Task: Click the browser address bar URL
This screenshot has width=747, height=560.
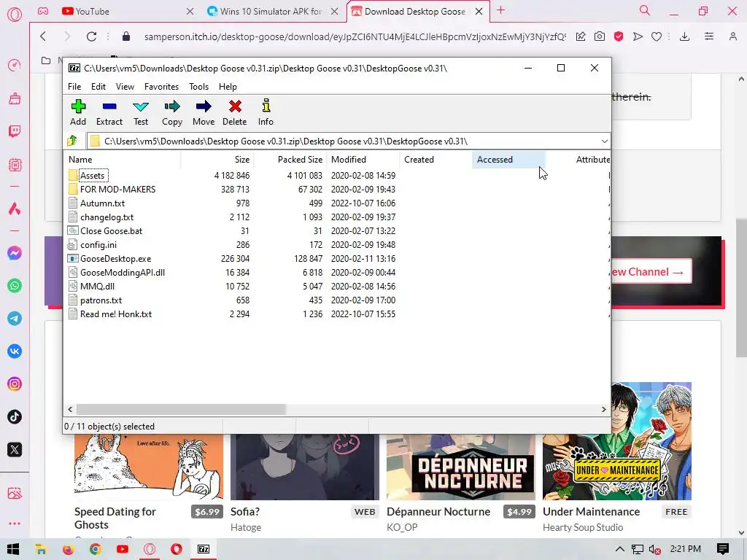Action: click(355, 36)
